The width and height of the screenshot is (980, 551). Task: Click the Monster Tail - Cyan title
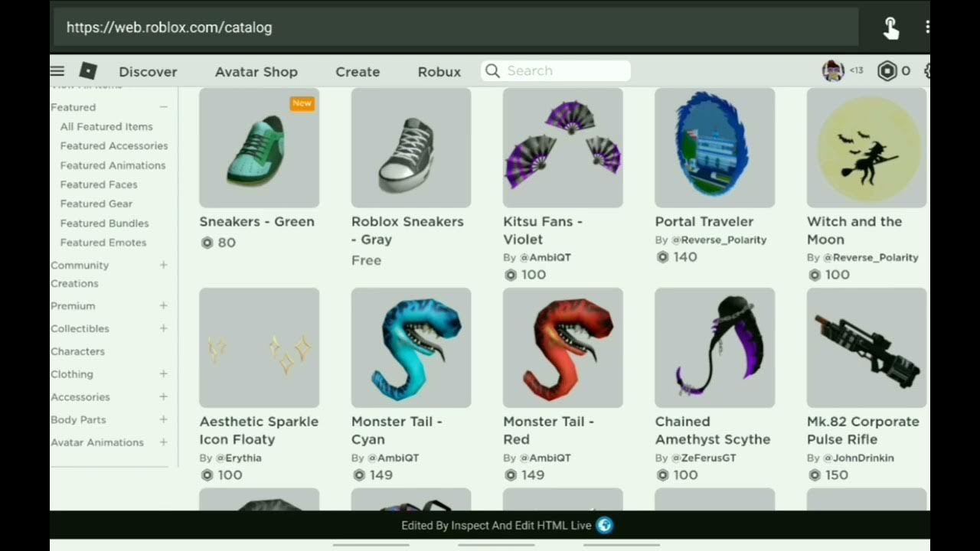point(397,430)
